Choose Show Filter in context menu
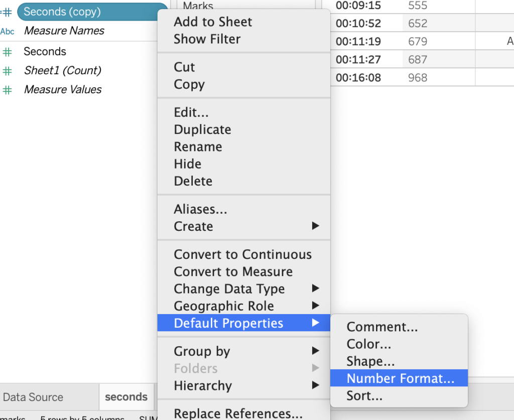The height and width of the screenshot is (420, 514). 207,39
